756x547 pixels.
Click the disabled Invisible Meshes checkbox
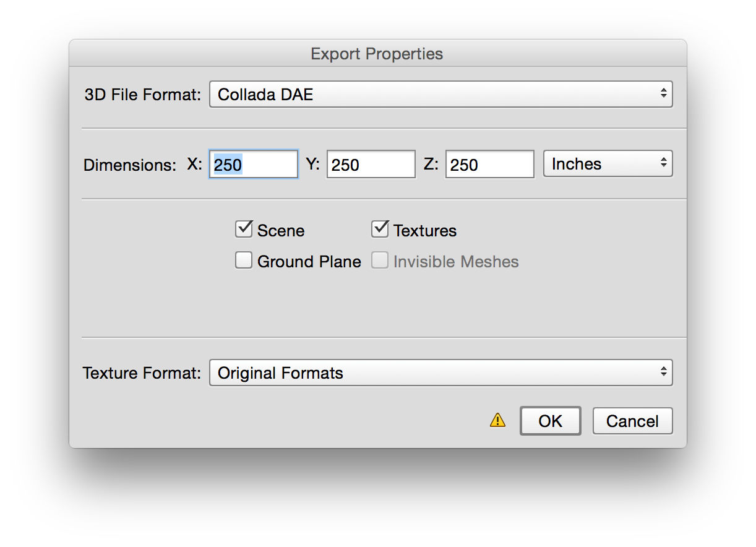tap(380, 261)
